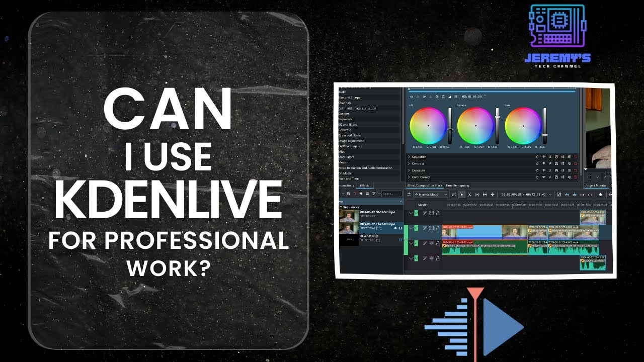Open the Color and Image correction category

[357, 108]
